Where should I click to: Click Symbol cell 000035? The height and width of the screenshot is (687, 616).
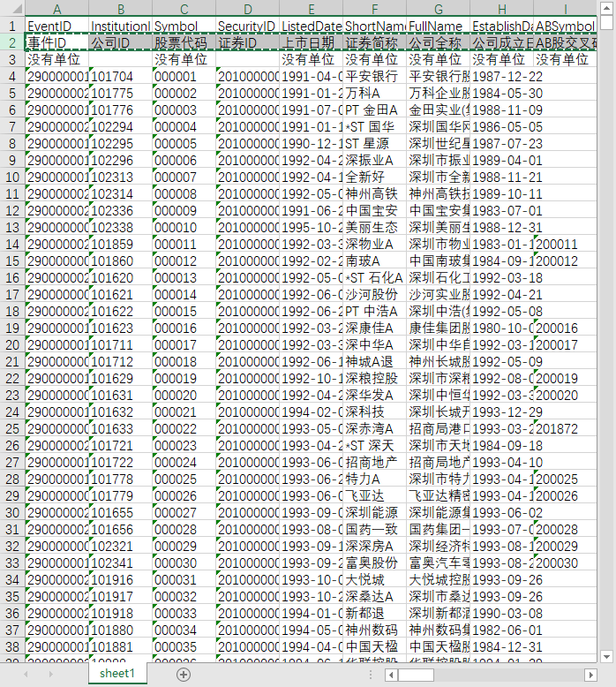coord(184,646)
